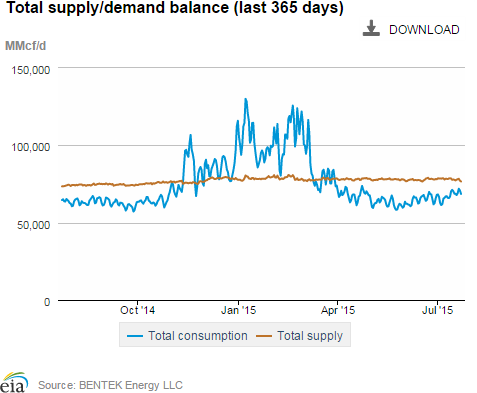Click 'Source: BENTEK Energy LLC' text
Image resolution: width=477 pixels, height=393 pixels.
[110, 385]
